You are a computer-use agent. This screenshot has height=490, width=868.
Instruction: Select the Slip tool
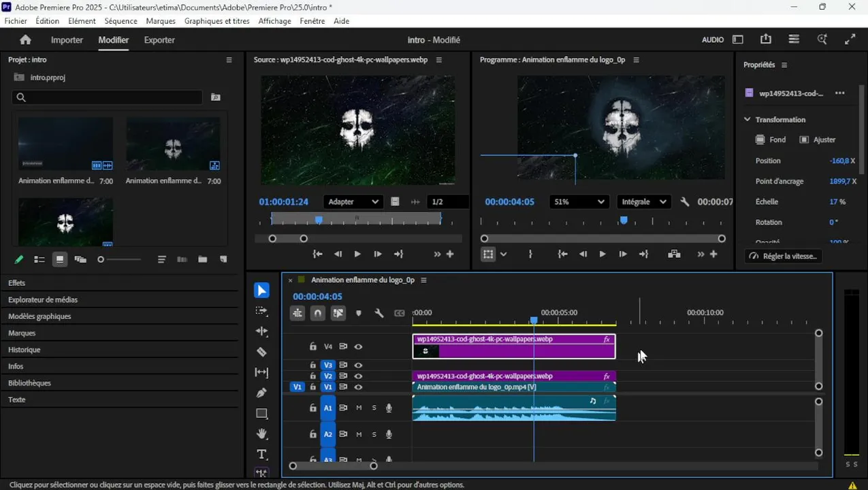(x=261, y=372)
